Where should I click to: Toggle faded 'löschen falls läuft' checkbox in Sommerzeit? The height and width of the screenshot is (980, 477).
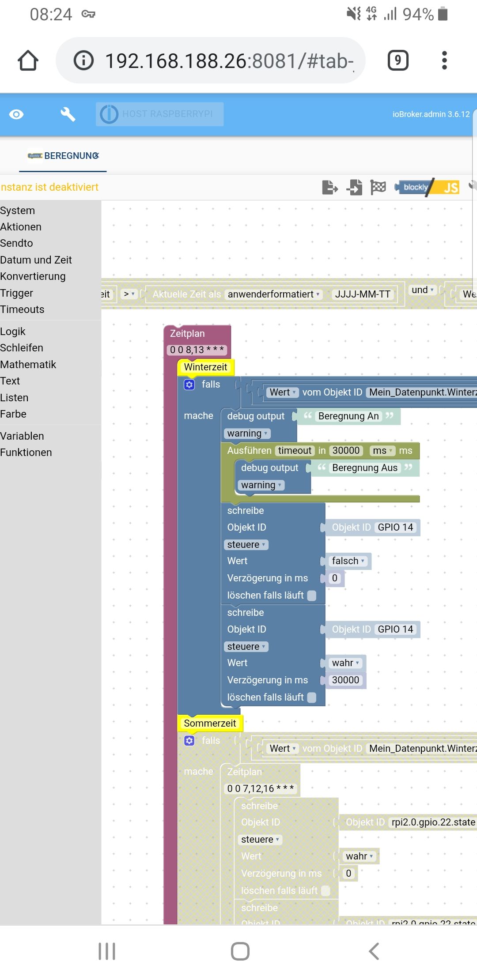(326, 891)
